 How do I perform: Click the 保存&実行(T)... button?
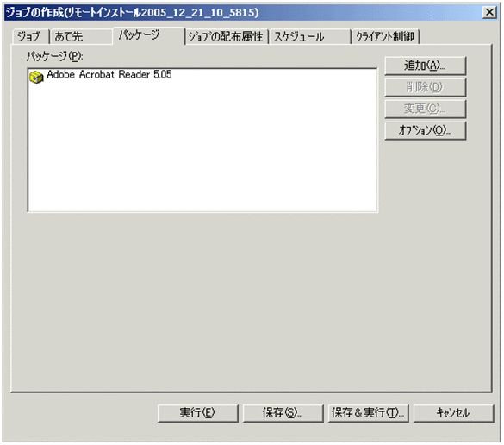pos(369,413)
